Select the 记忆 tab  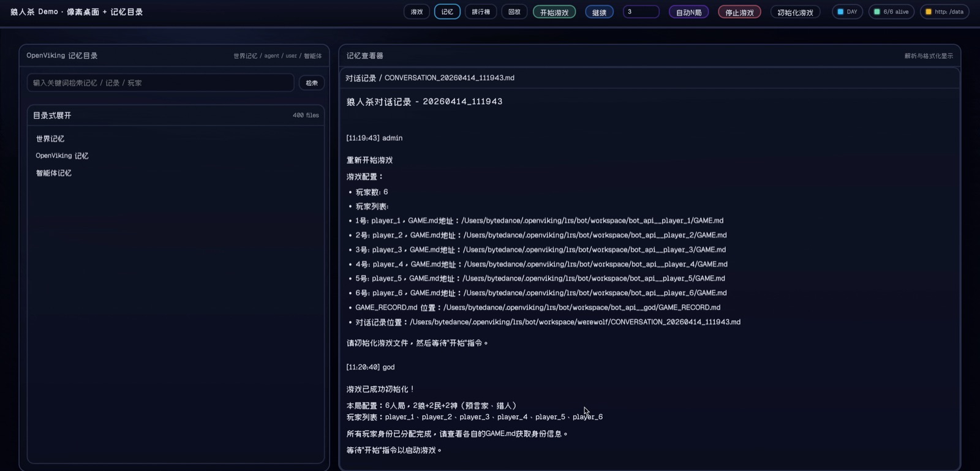point(447,12)
